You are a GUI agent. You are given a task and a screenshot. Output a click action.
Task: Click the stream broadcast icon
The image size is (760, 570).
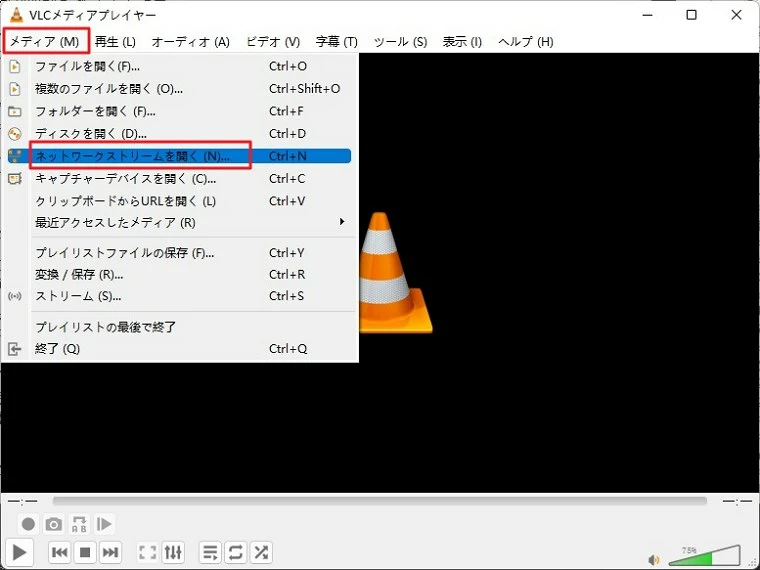15,296
